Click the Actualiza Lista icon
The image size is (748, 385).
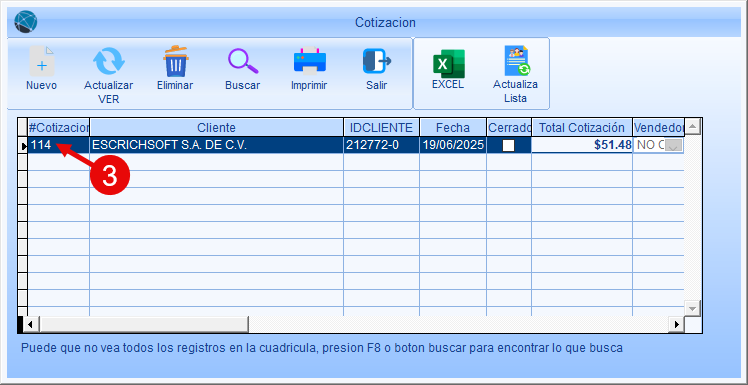[x=517, y=61]
